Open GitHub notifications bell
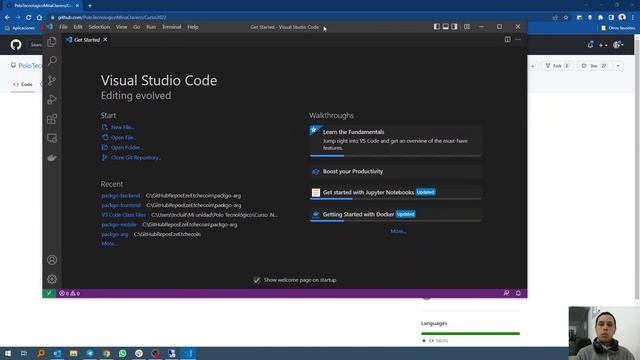The height and width of the screenshot is (360, 640). click(x=590, y=45)
